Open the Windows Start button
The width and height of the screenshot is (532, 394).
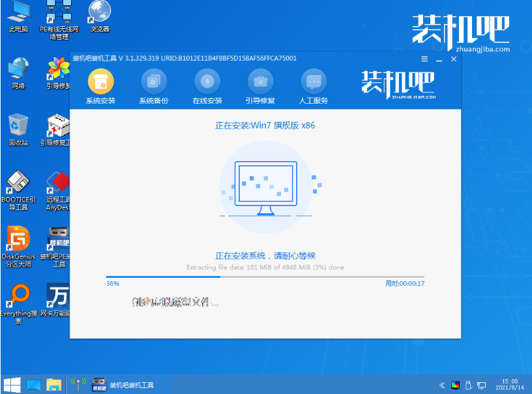[12, 384]
